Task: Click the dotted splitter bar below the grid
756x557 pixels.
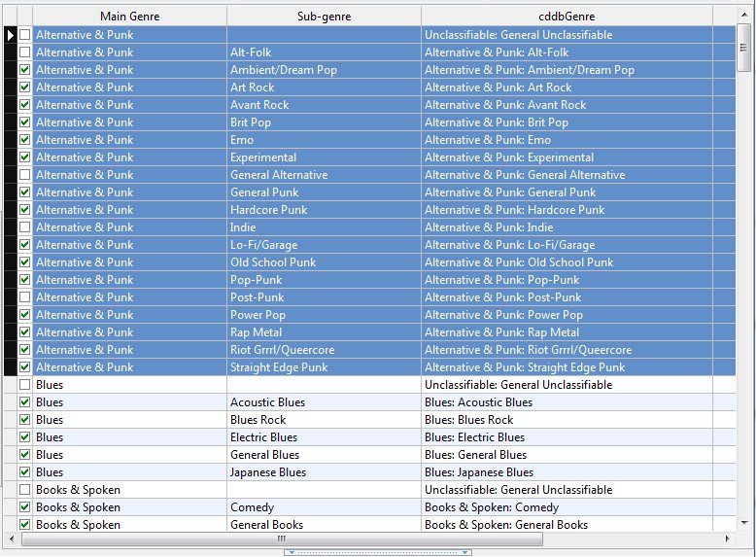Action: tap(378, 553)
